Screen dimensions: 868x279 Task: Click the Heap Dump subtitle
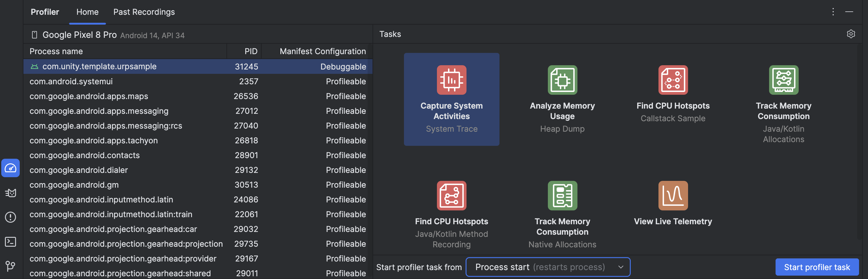562,129
